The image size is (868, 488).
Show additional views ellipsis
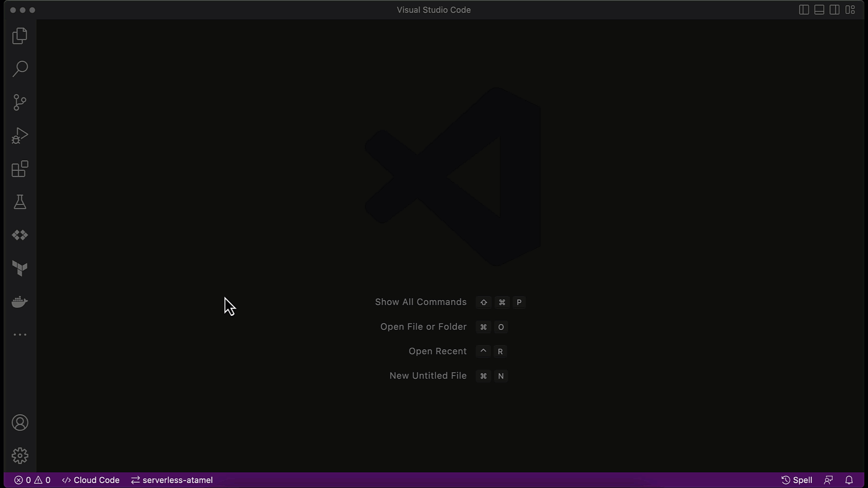point(20,335)
